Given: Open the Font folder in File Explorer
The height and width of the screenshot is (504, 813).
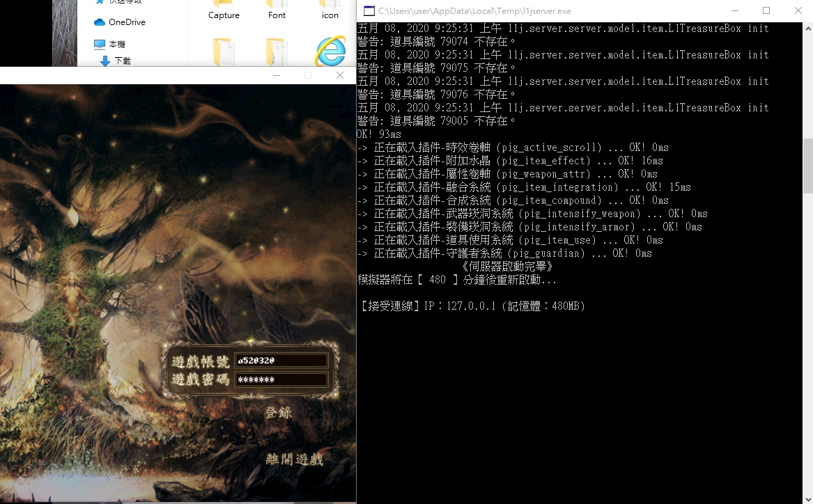Looking at the screenshot, I should click(277, 10).
